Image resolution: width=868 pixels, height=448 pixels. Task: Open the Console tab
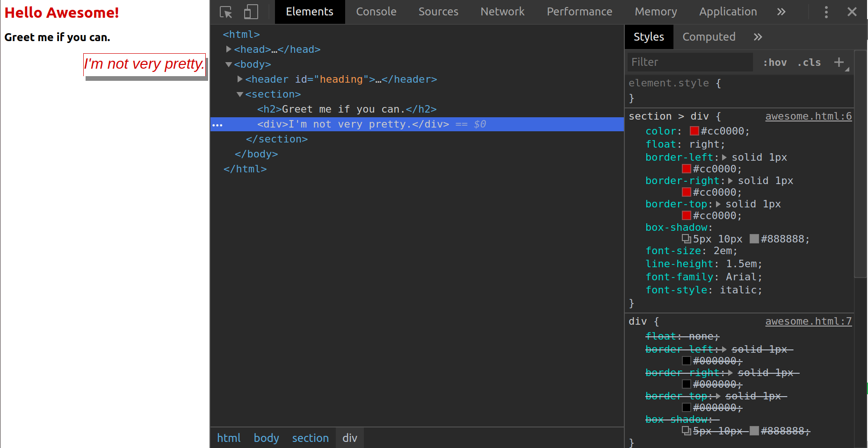tap(376, 12)
